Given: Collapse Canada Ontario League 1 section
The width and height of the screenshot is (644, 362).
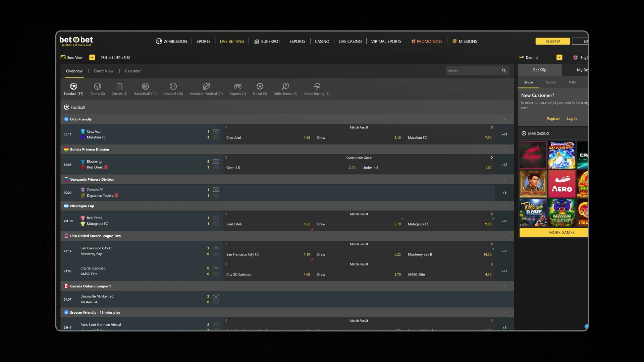Looking at the screenshot, I should (504, 286).
